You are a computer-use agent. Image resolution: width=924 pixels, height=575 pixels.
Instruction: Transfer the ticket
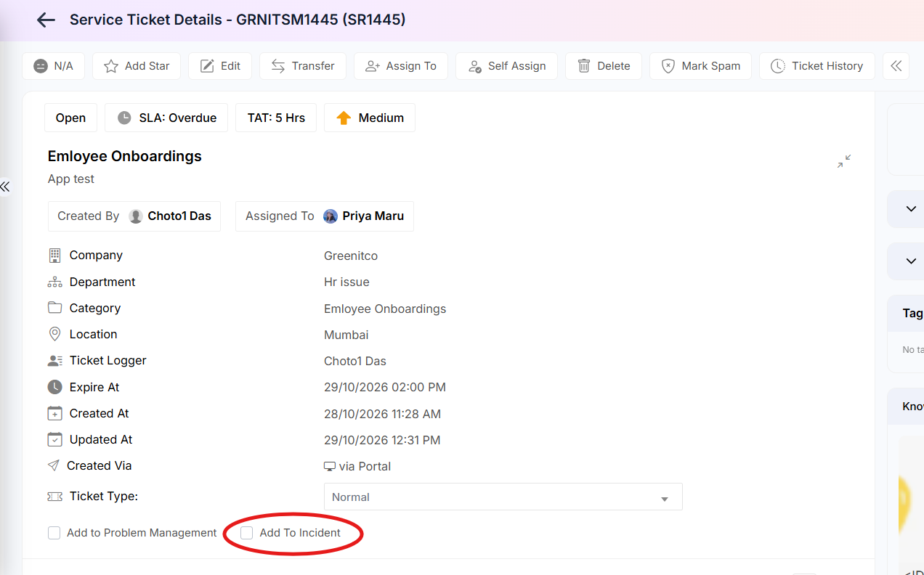(303, 66)
